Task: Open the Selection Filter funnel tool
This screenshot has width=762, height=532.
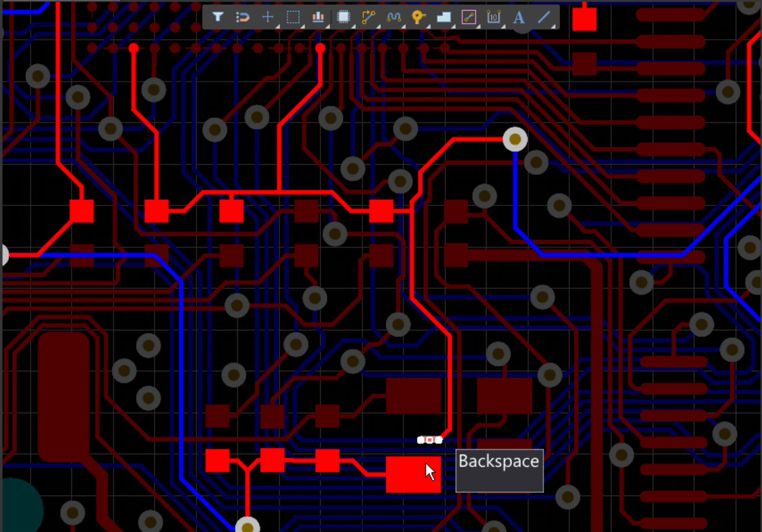Action: pyautogui.click(x=218, y=17)
